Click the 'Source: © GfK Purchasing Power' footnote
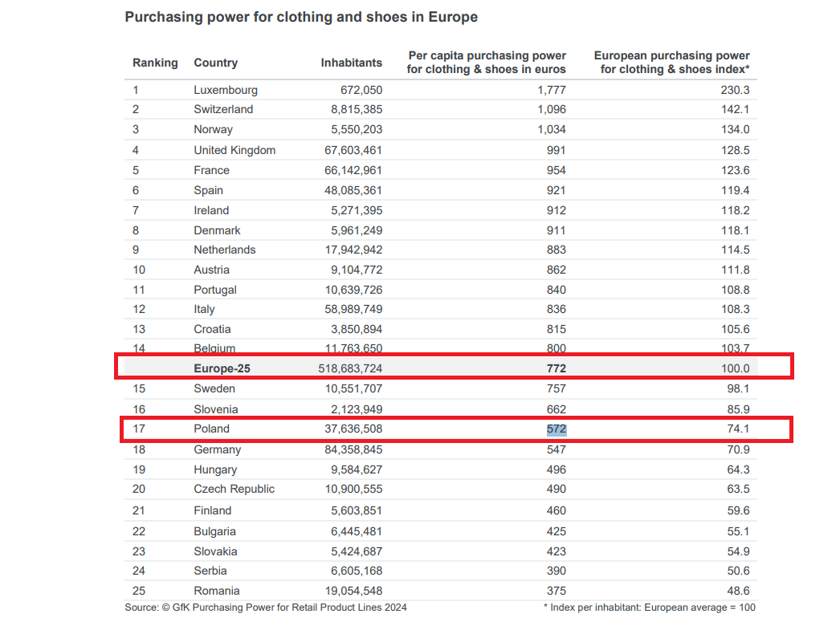 coord(266,608)
